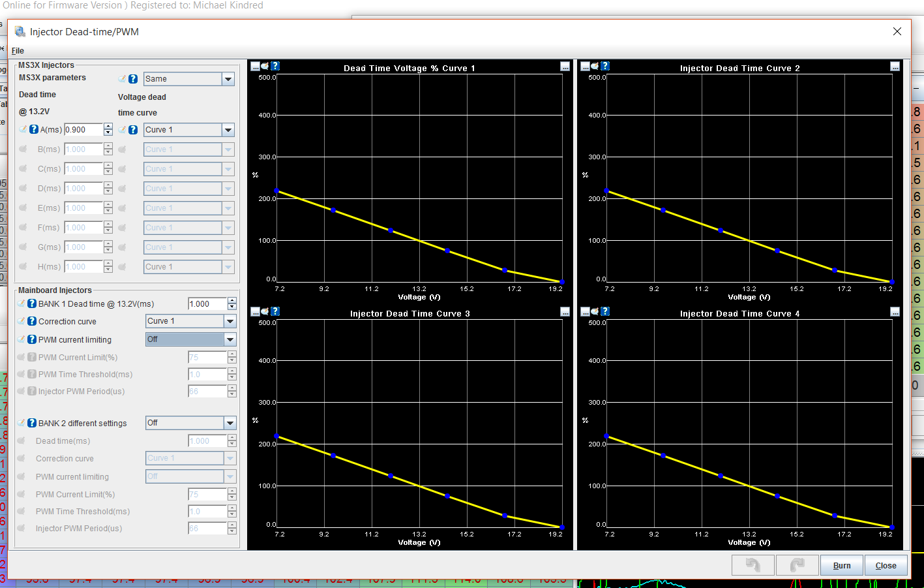This screenshot has height=588, width=924.
Task: Click help icon on Dead Time Curve 1 graph
Action: click(x=275, y=66)
